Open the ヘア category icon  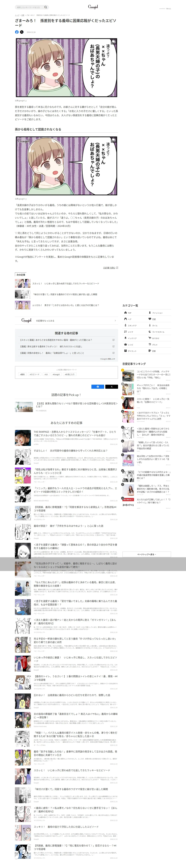point(125,319)
